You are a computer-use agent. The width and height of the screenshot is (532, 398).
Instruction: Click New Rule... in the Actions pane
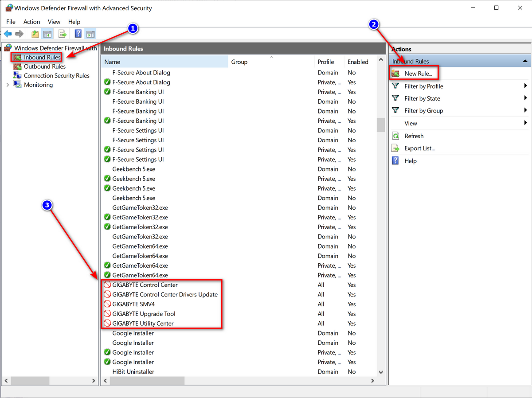418,74
